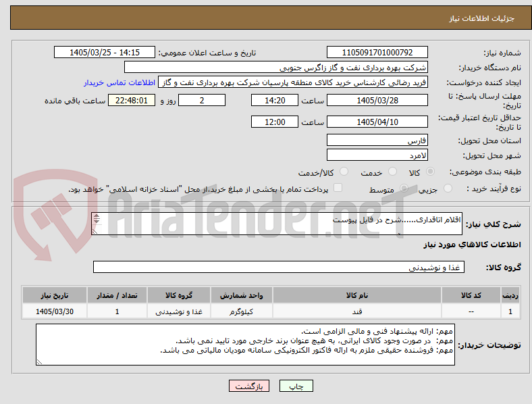This screenshot has height=404, width=532.
Task: Click the deadline time field 14:20
Action: tap(275, 100)
